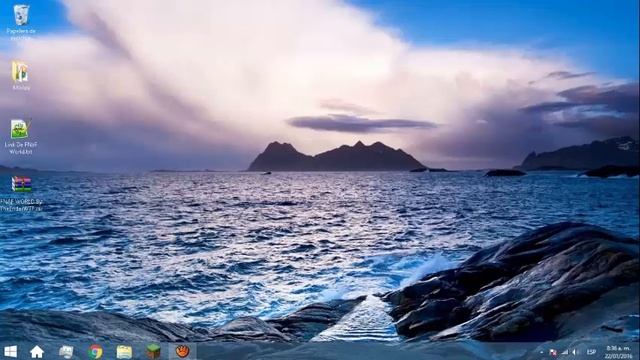Launch Minecraft grass block taskbar icon
640x360 pixels.
pos(153,351)
